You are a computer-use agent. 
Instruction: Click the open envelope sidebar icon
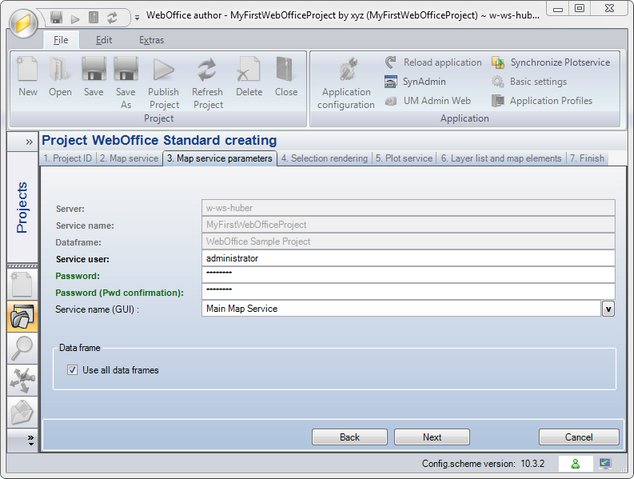pos(22,412)
